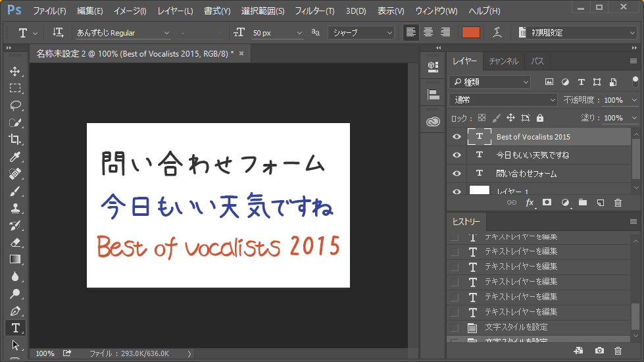This screenshot has height=362, width=644.
Task: Hide the 問い合わせフォーム layer
Action: tap(457, 173)
